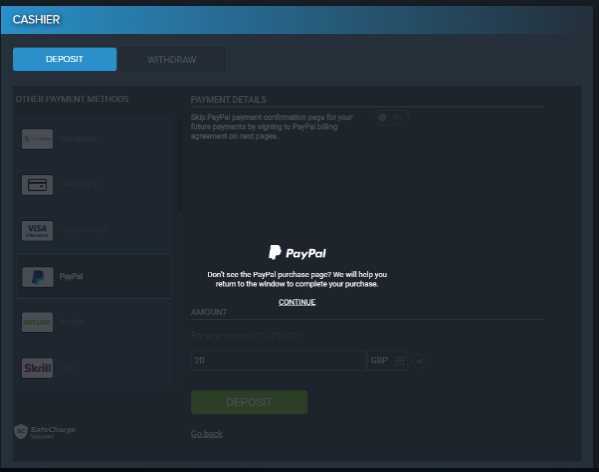Image resolution: width=599 pixels, height=472 pixels.
Task: Pick the PayPal payment method icon
Action: click(37, 277)
